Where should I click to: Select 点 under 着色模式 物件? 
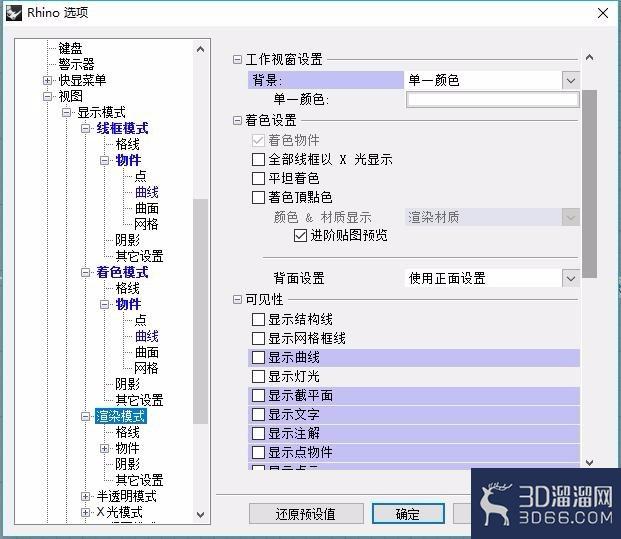pyautogui.click(x=141, y=320)
